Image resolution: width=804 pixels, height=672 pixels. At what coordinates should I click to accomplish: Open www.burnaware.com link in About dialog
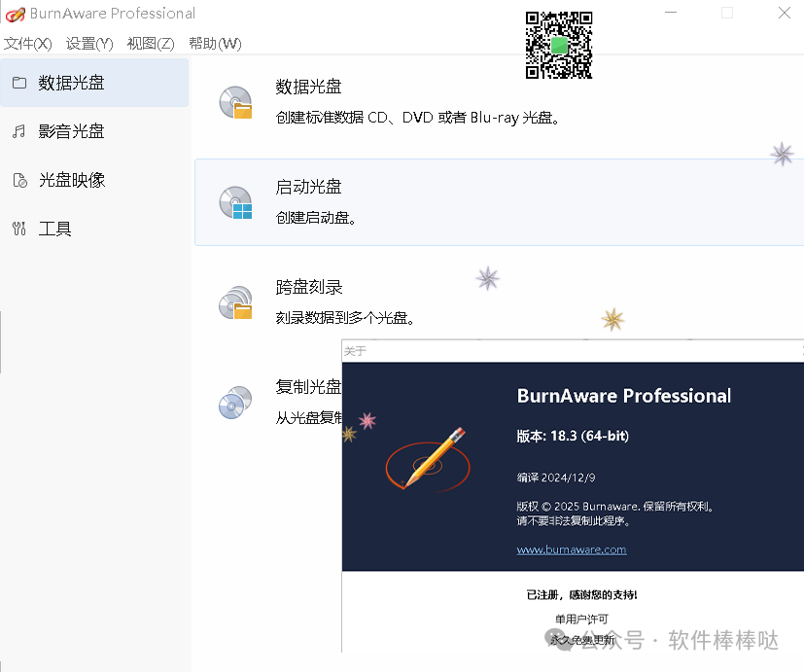click(572, 549)
